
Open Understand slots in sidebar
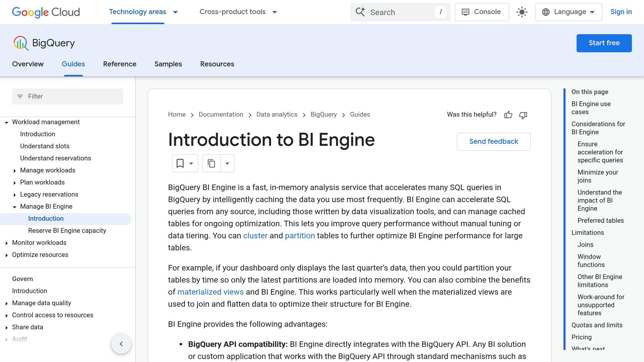45,146
